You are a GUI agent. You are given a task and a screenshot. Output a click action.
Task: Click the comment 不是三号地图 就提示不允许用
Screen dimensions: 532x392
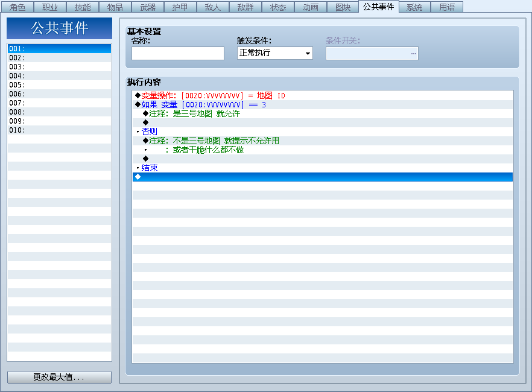pos(323,141)
